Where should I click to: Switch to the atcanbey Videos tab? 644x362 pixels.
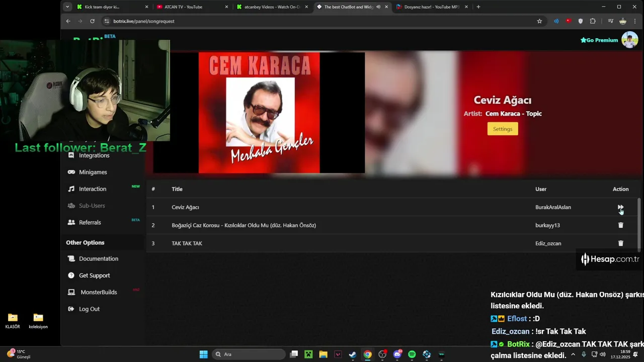click(x=272, y=7)
